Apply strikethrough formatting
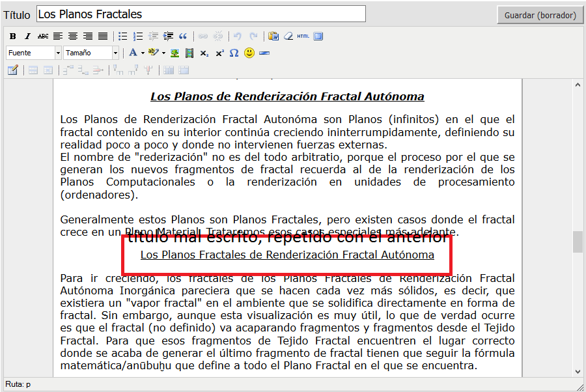Screen dimensions: 586x392 click(42, 36)
